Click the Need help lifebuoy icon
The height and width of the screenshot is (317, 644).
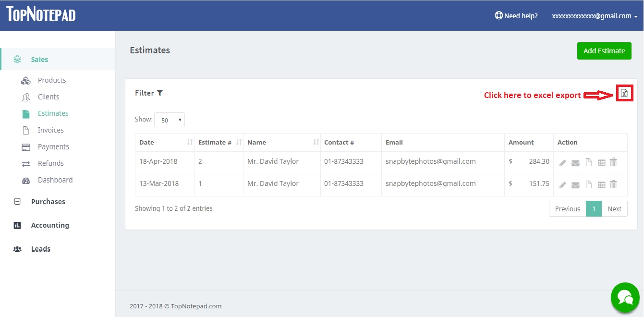click(x=498, y=15)
